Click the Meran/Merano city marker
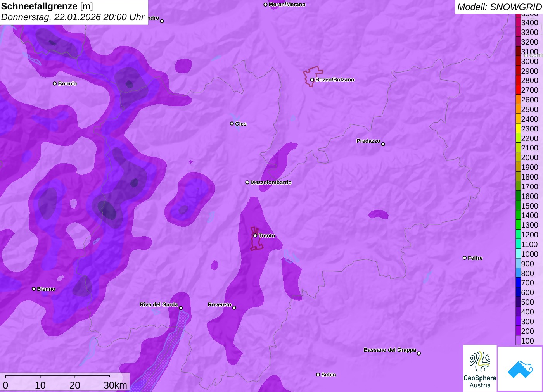 point(265,5)
